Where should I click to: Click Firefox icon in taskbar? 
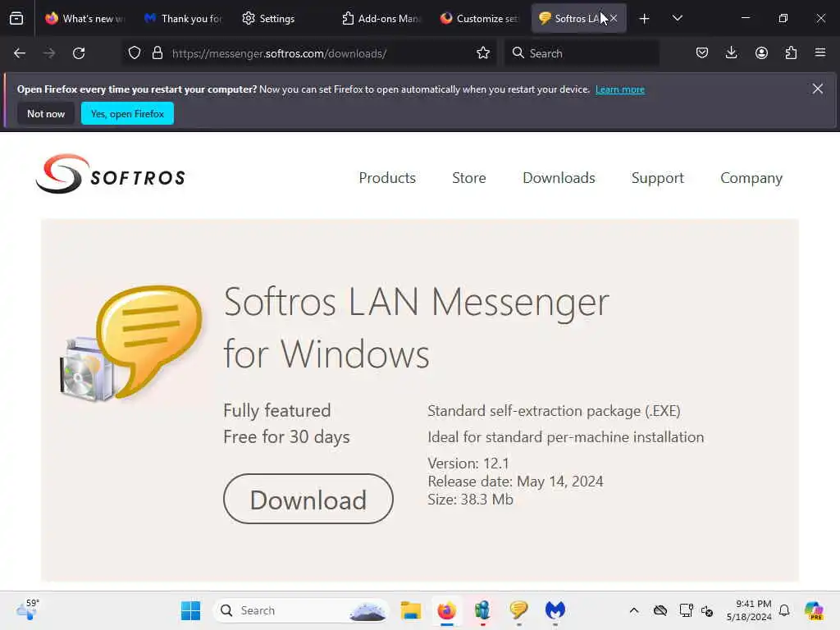click(x=446, y=610)
